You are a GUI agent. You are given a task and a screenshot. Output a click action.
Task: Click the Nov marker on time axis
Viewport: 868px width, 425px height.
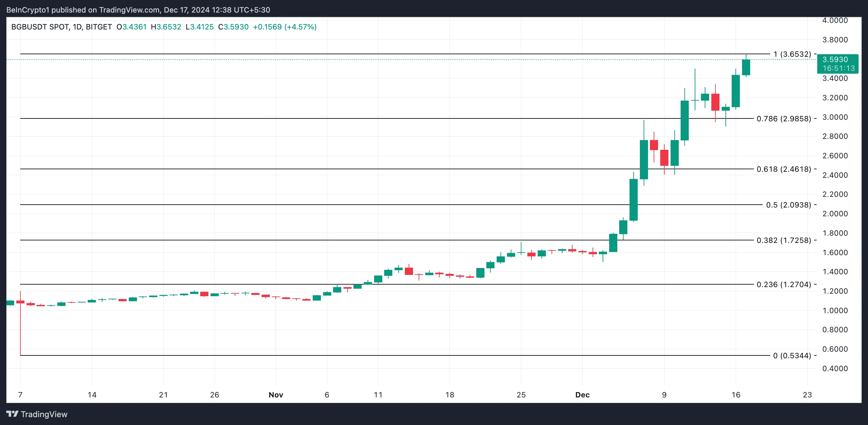(276, 395)
